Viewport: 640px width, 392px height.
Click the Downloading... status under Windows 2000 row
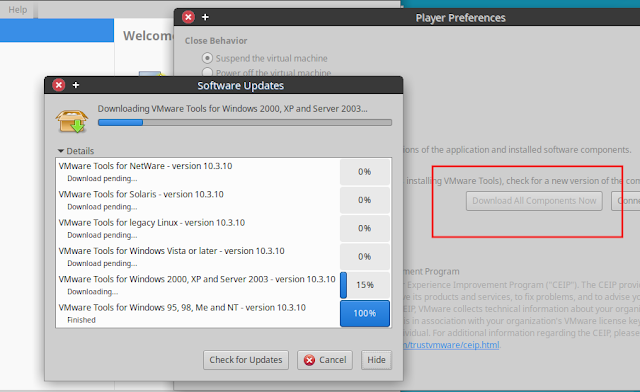92,292
